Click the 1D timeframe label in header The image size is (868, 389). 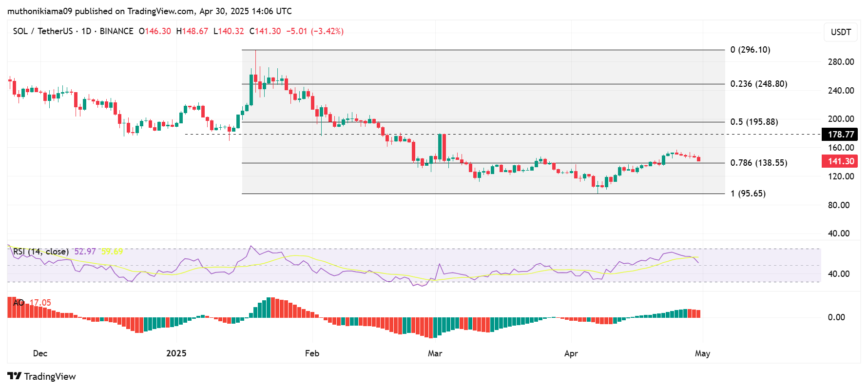tap(86, 31)
